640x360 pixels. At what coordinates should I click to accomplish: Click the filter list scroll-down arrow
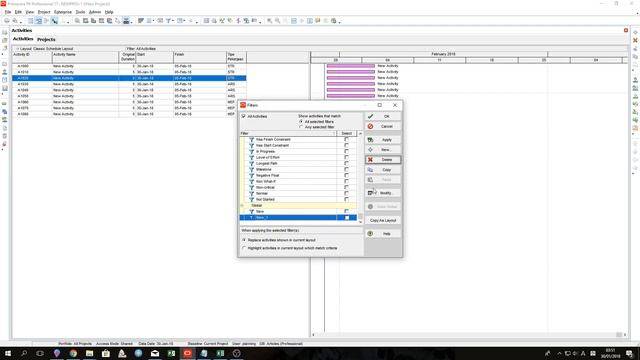coord(360,222)
